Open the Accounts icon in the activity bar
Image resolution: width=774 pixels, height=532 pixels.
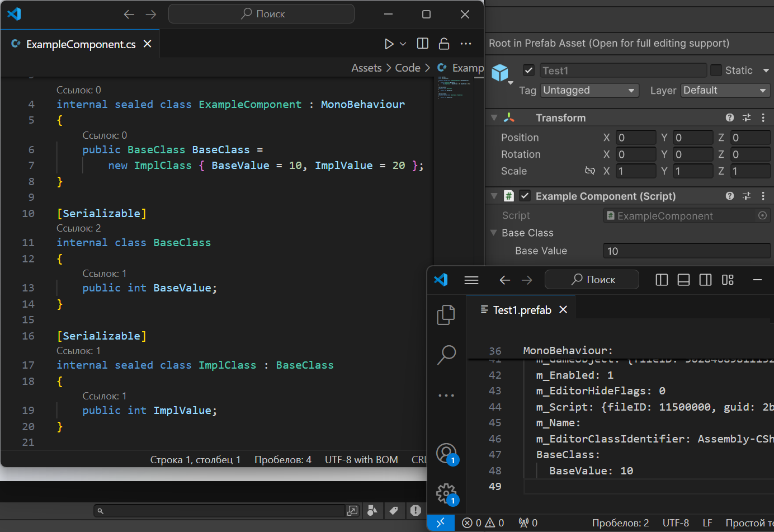pyautogui.click(x=446, y=453)
